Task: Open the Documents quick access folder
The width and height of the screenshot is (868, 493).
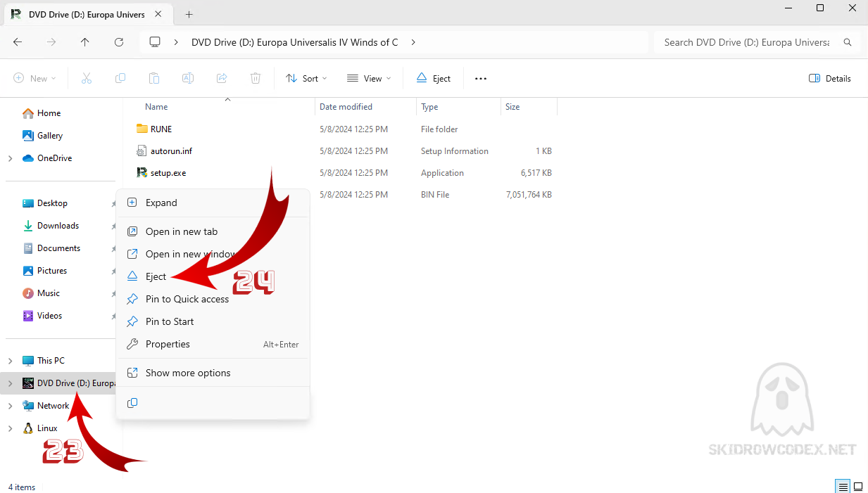Action: [51, 248]
